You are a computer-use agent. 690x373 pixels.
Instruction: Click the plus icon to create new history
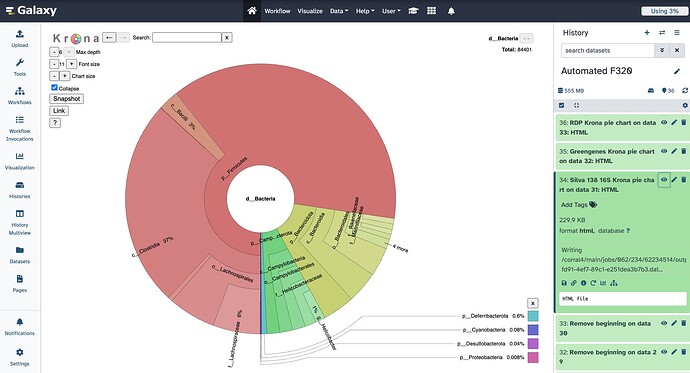tap(647, 33)
